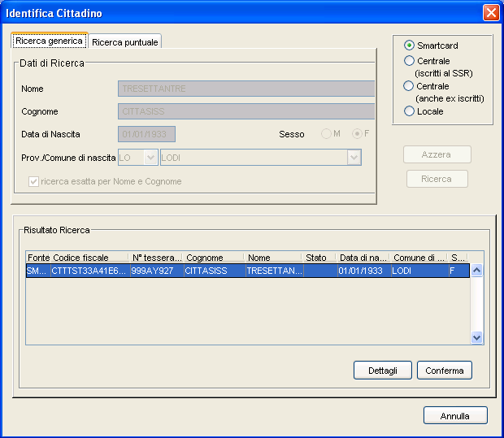504x438 pixels.
Task: Click the Cognome input field
Action: 245,111
